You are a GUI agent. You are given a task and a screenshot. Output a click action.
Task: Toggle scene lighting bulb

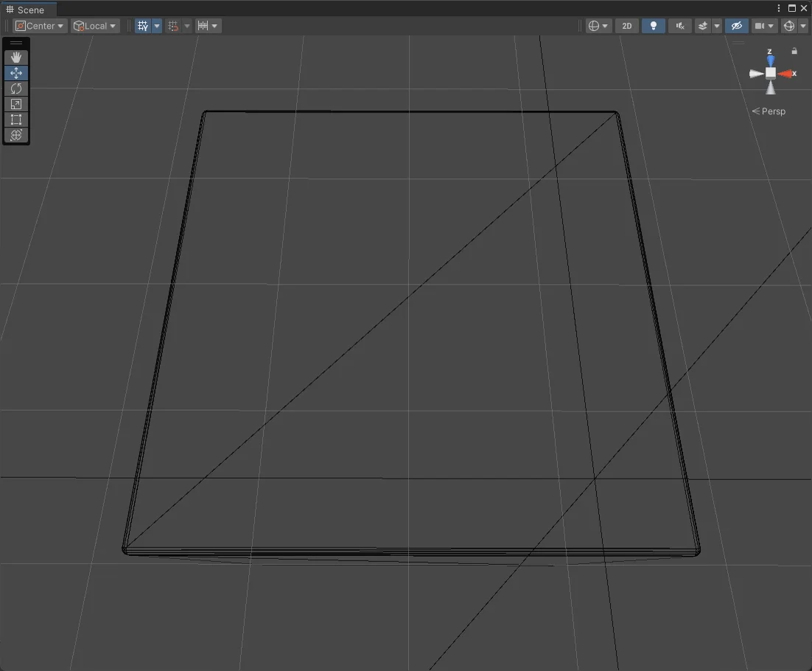point(654,26)
